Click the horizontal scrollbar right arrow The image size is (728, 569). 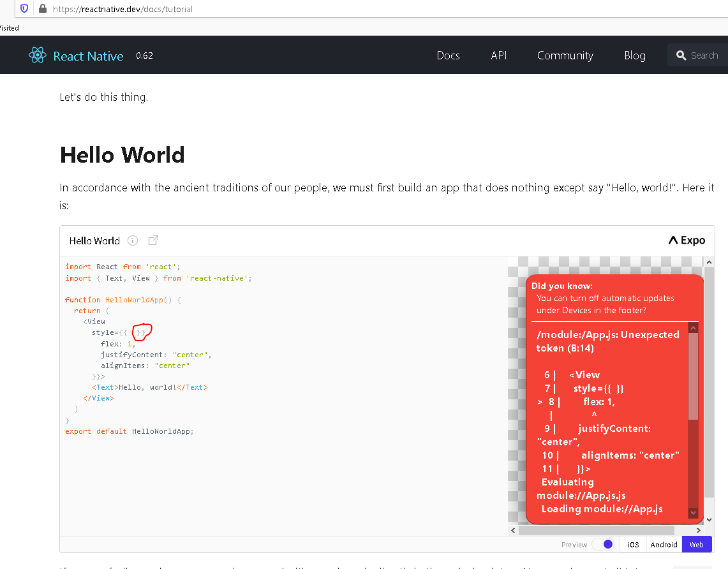point(698,530)
